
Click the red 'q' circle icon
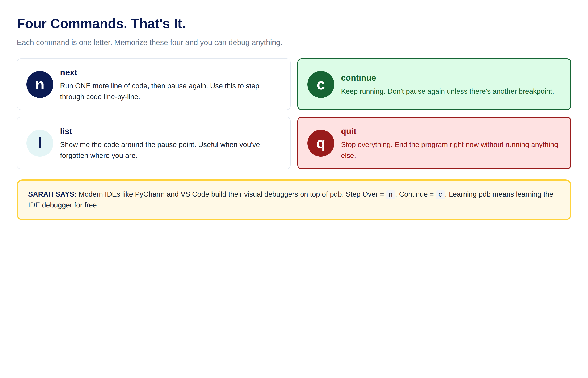coord(321,143)
